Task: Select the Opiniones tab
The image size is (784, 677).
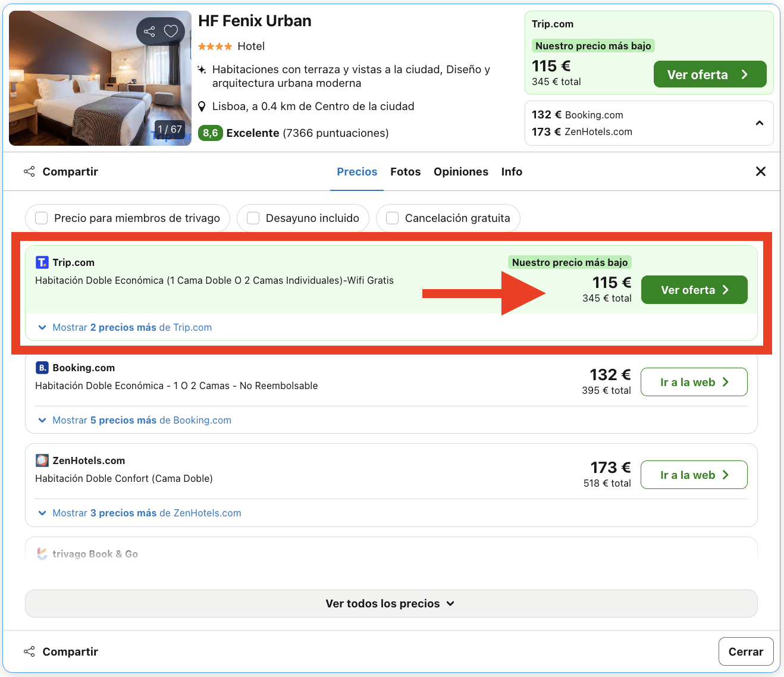Action: click(x=461, y=171)
